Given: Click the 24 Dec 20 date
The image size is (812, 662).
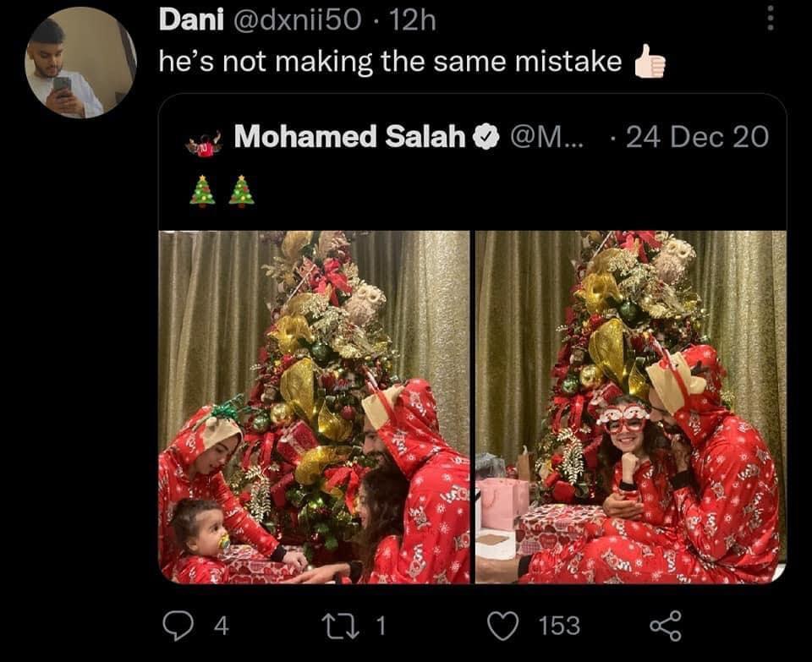Looking at the screenshot, I should click(x=697, y=136).
